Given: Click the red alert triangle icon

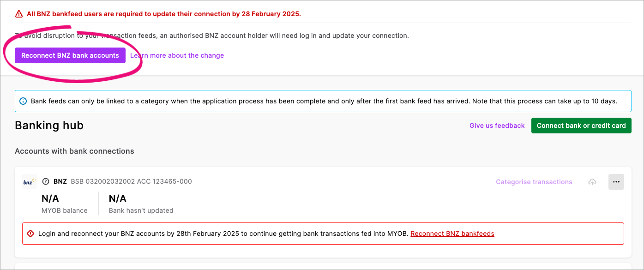Looking at the screenshot, I should [19, 14].
